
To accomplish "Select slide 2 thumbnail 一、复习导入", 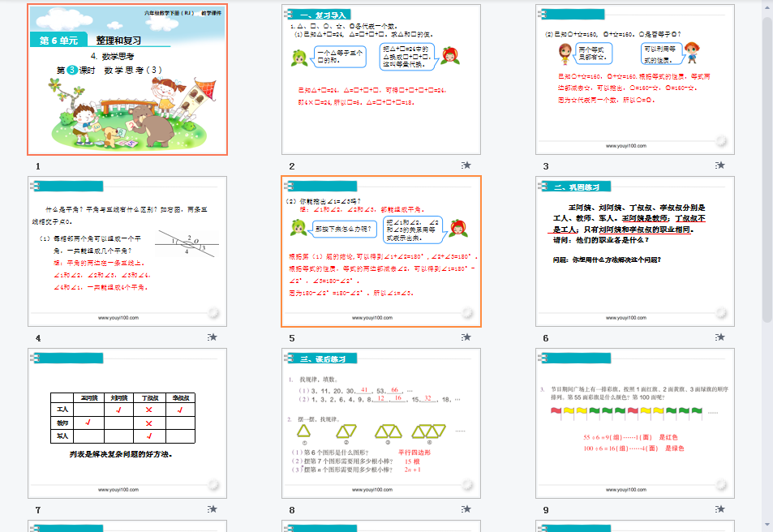I will click(x=381, y=79).
